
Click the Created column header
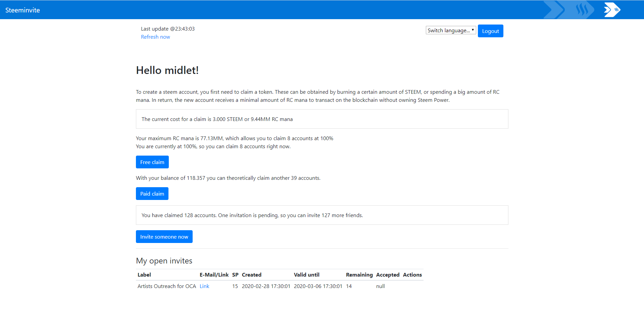(252, 275)
